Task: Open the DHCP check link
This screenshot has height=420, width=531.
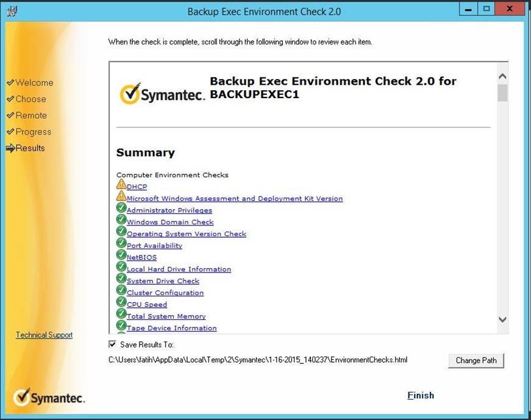Action: (x=137, y=187)
